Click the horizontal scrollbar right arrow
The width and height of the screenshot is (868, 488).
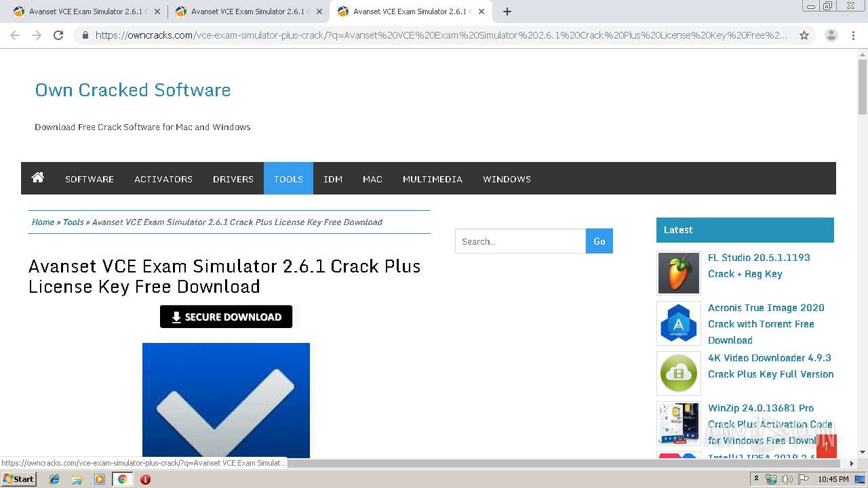click(x=852, y=464)
